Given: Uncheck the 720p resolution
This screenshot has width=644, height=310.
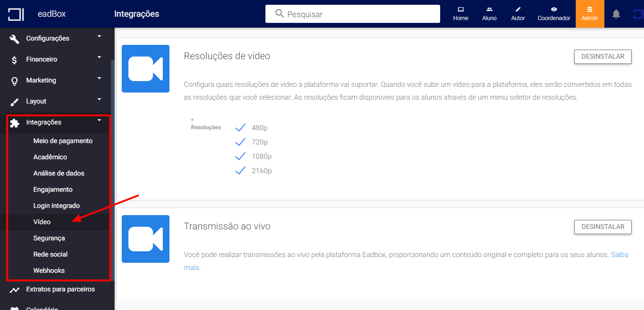Looking at the screenshot, I should point(240,142).
